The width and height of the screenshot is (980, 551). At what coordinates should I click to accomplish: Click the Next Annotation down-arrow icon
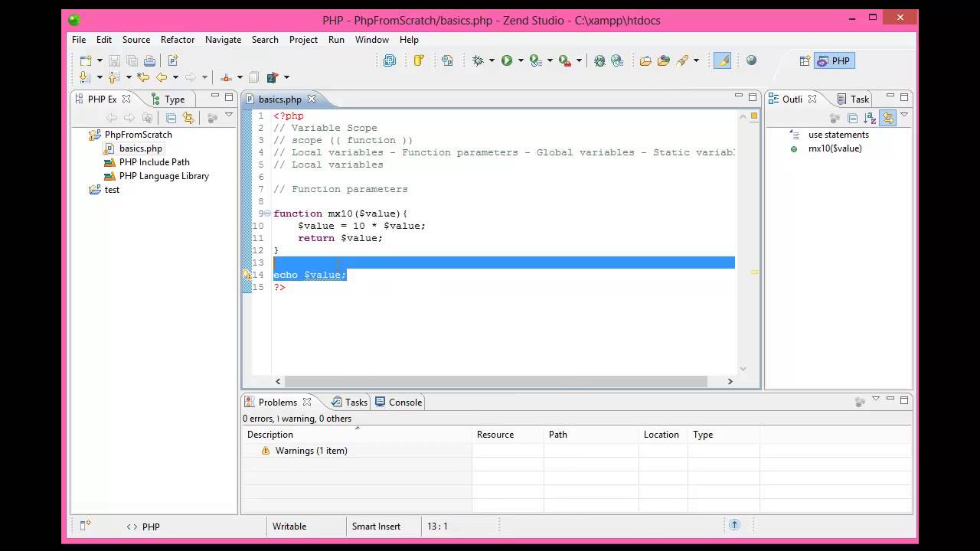[x=85, y=77]
